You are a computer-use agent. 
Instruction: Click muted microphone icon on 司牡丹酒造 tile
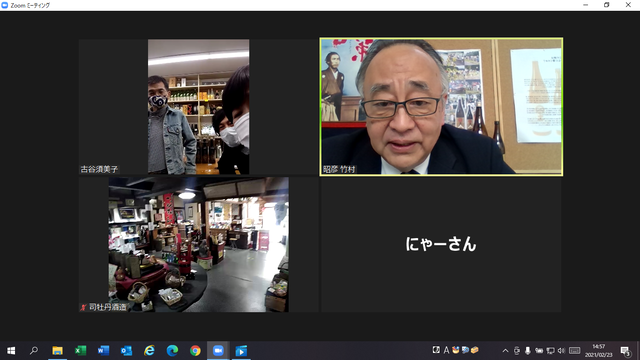coord(83,307)
